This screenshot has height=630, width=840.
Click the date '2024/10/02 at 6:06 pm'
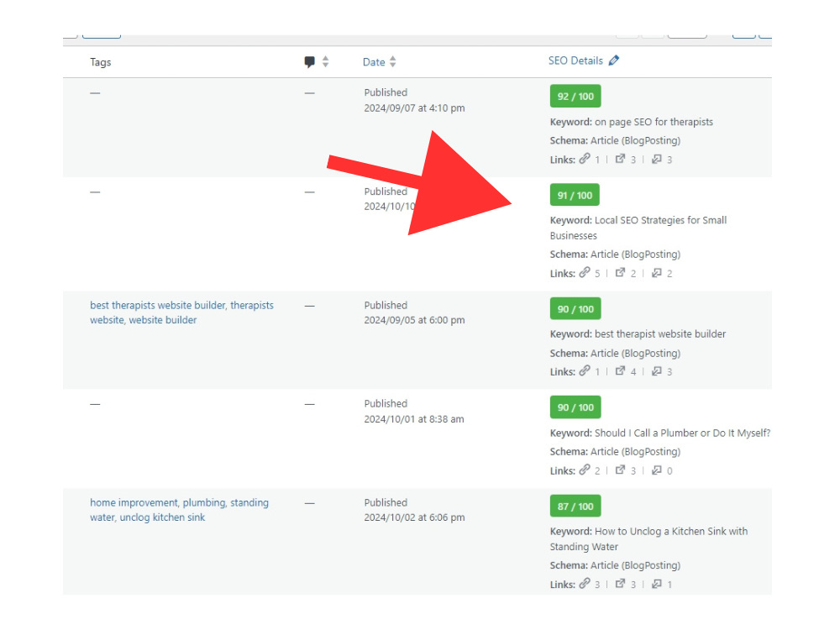(414, 517)
